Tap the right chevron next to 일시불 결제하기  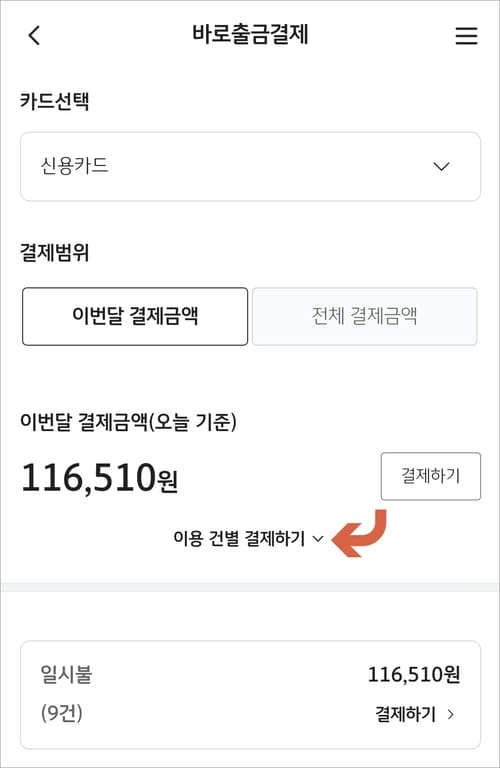(451, 715)
